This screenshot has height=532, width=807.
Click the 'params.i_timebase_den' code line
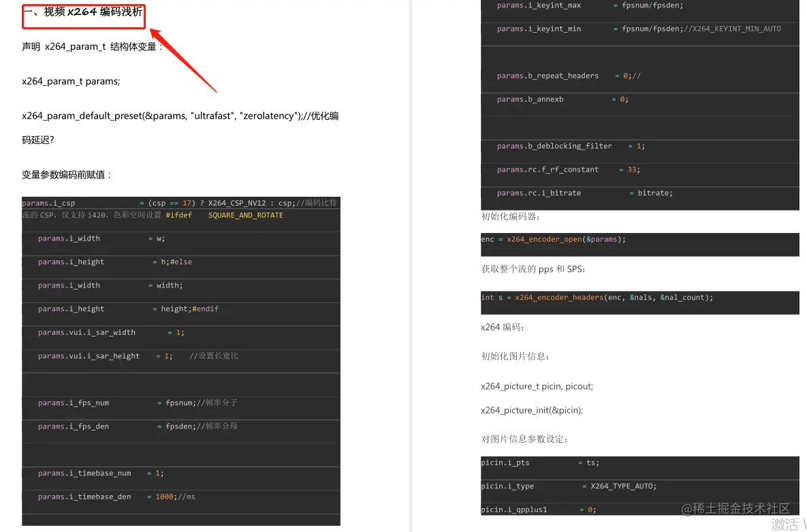(x=116, y=497)
